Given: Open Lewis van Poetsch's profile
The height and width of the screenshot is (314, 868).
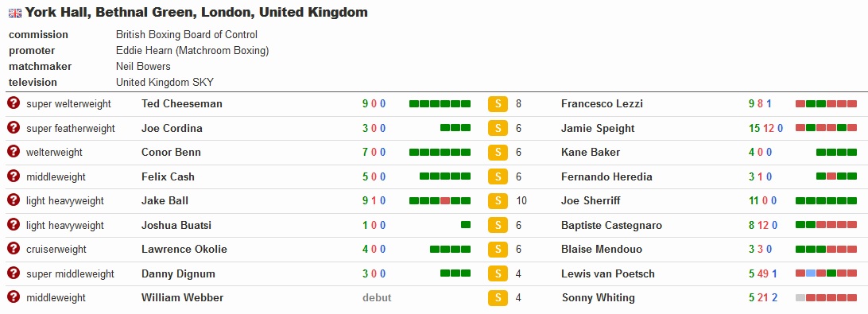Looking at the screenshot, I should 608,273.
